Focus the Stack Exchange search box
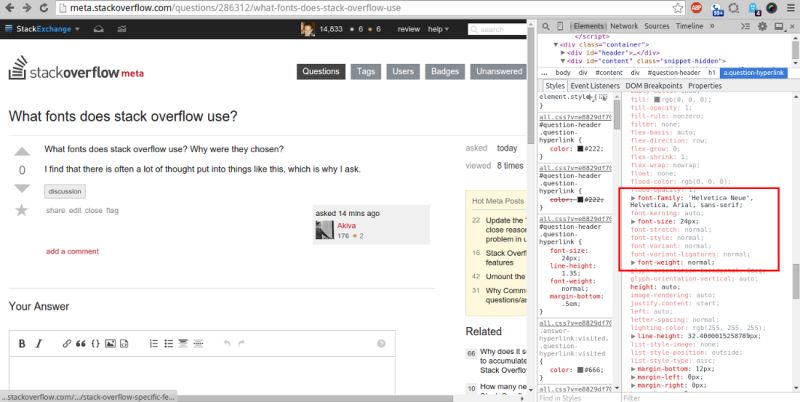The width and height of the screenshot is (800, 402). [x=496, y=29]
